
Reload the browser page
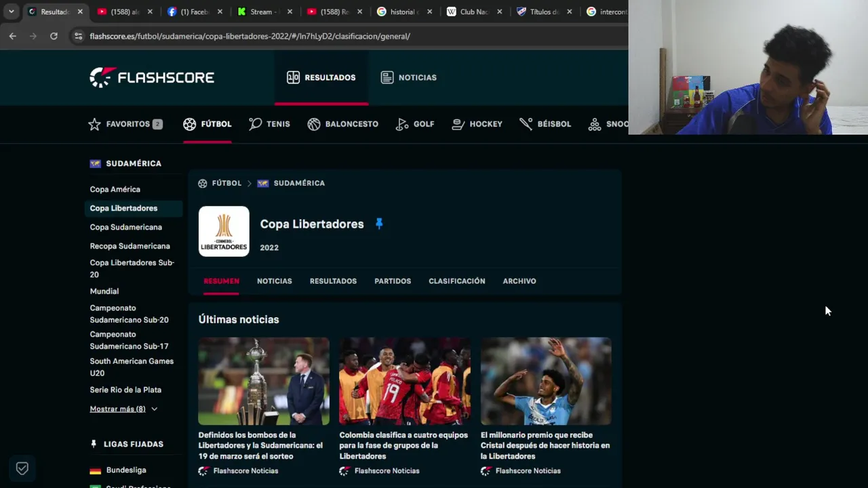tap(54, 36)
